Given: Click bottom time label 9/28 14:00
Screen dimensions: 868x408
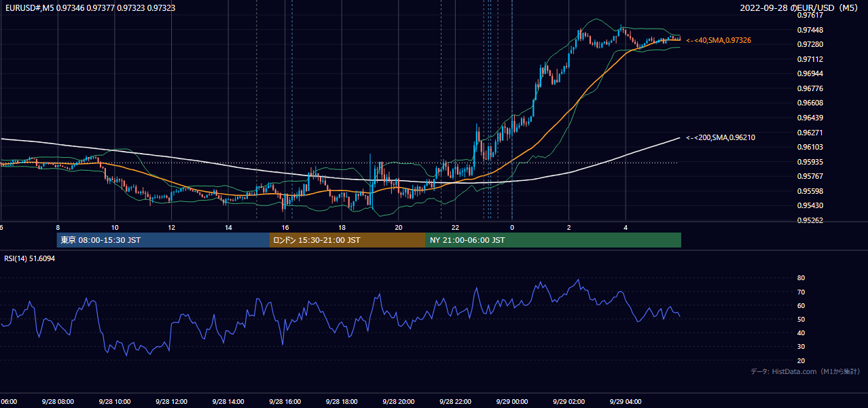Looking at the screenshot, I should [x=228, y=402].
